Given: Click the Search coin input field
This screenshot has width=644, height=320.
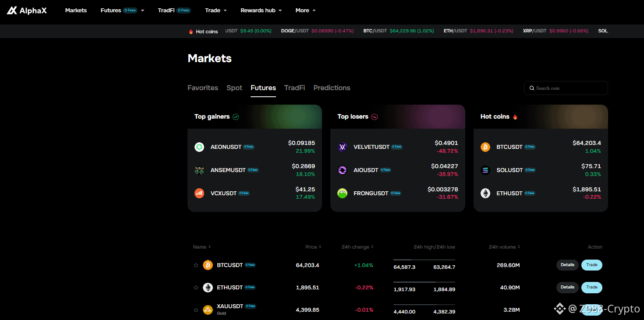Looking at the screenshot, I should tap(566, 88).
